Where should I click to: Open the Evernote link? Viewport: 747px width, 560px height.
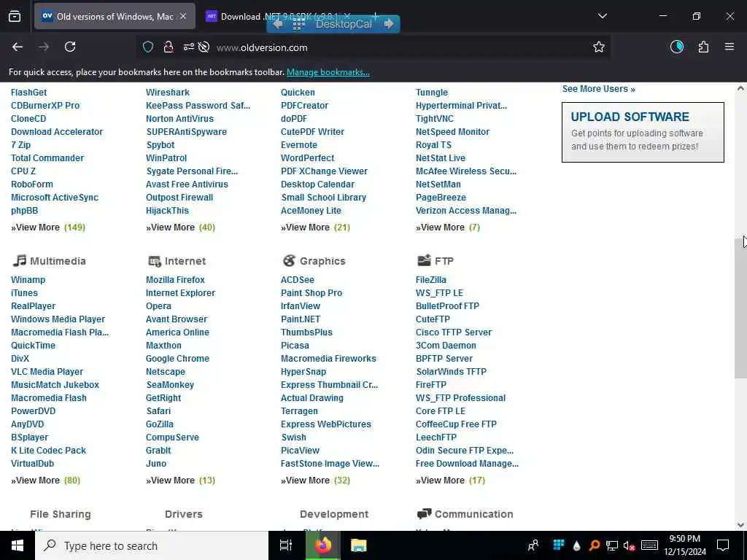click(298, 145)
